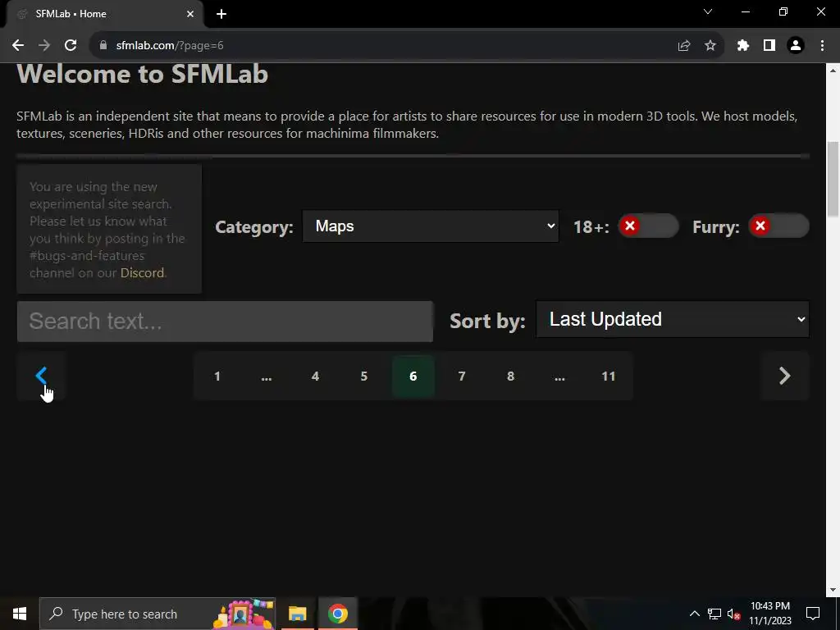The height and width of the screenshot is (630, 840).
Task: Click the browser forward arrow
Action: (x=44, y=46)
